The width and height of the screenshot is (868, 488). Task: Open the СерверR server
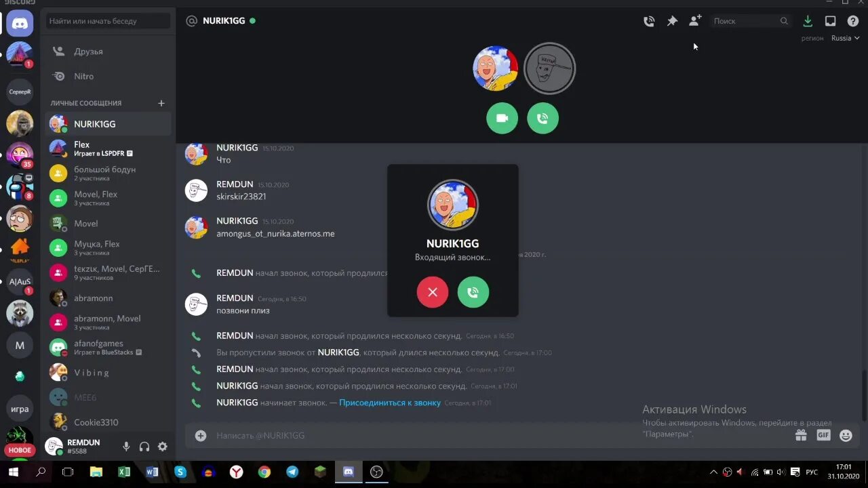(20, 91)
